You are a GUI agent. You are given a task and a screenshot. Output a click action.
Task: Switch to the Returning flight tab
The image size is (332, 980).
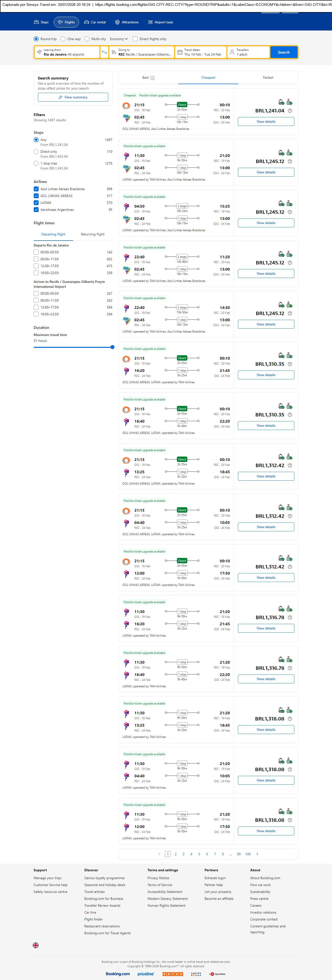pyautogui.click(x=93, y=234)
